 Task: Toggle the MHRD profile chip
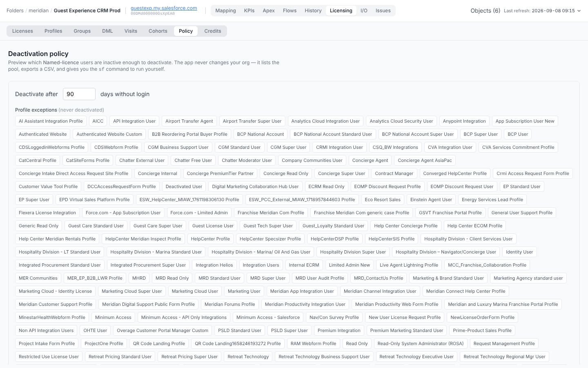click(139, 278)
